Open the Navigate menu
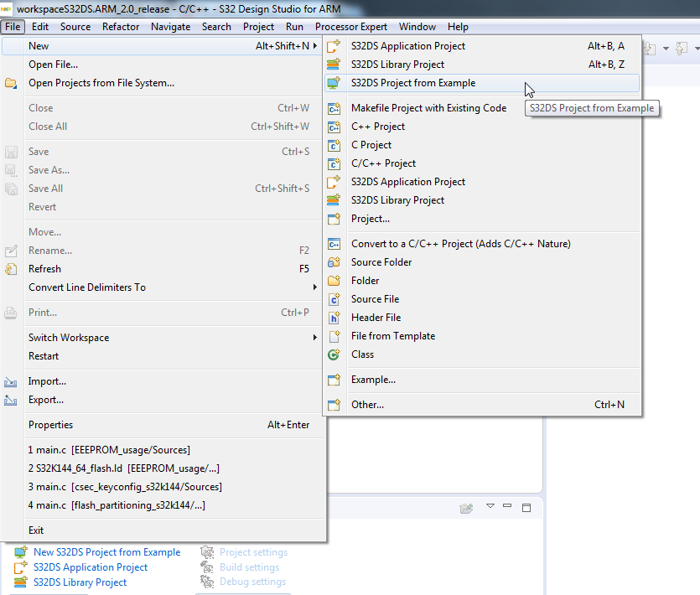 170,27
